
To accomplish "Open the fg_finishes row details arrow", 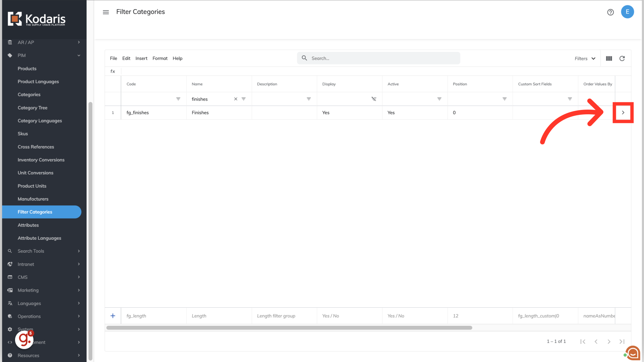I will pyautogui.click(x=623, y=113).
